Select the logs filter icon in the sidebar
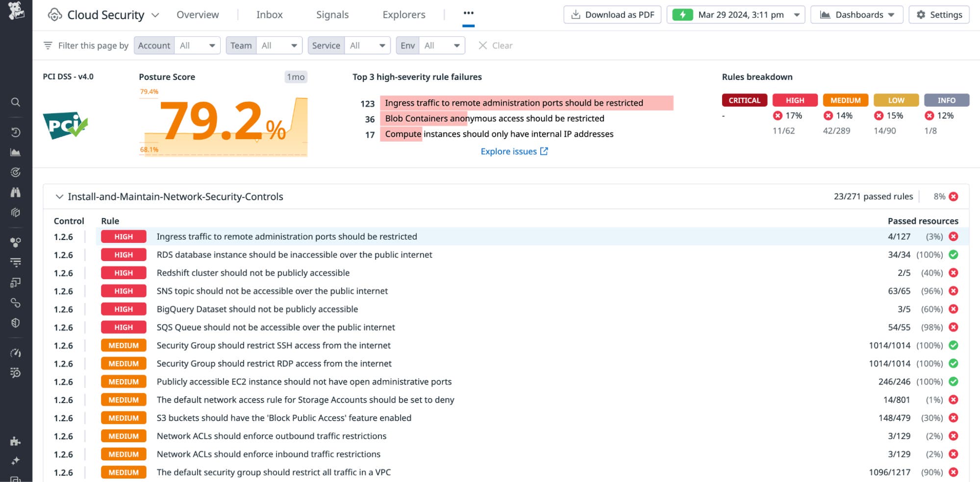 pyautogui.click(x=15, y=262)
